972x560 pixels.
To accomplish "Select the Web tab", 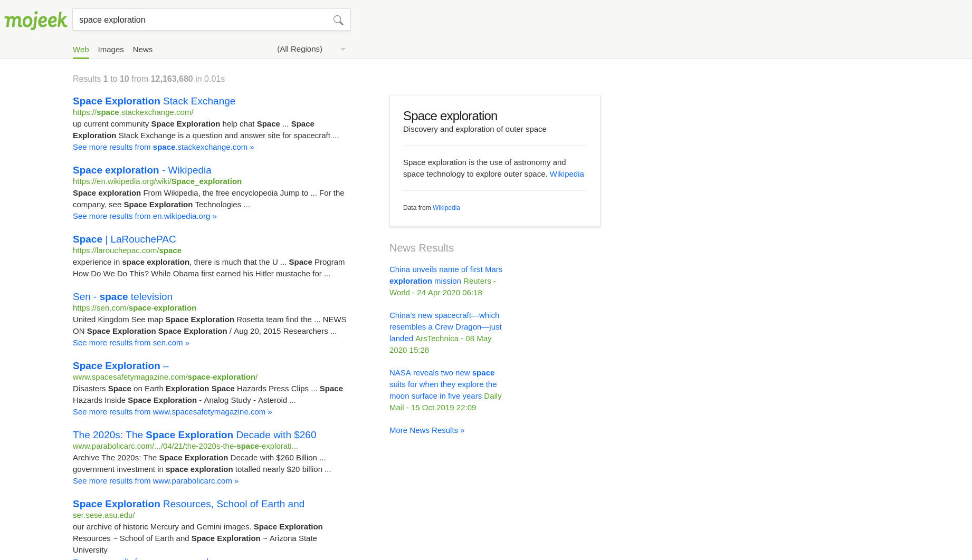I will pos(81,50).
